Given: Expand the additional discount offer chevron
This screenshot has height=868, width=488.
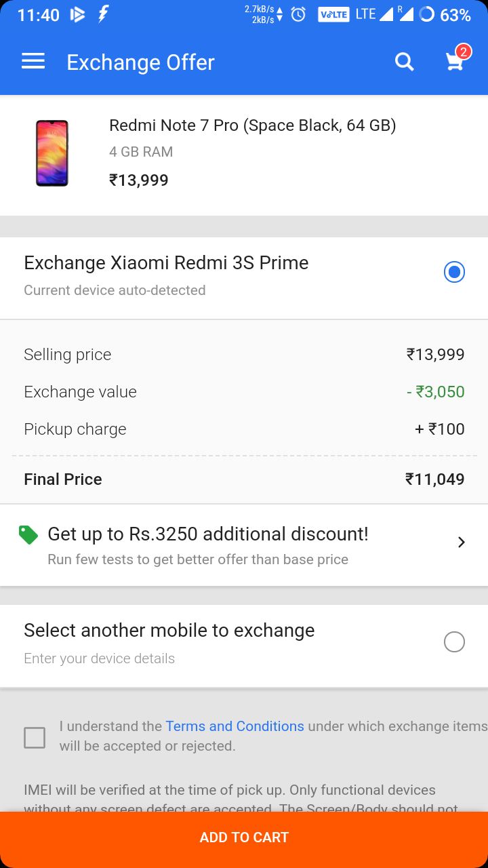Looking at the screenshot, I should tap(462, 542).
